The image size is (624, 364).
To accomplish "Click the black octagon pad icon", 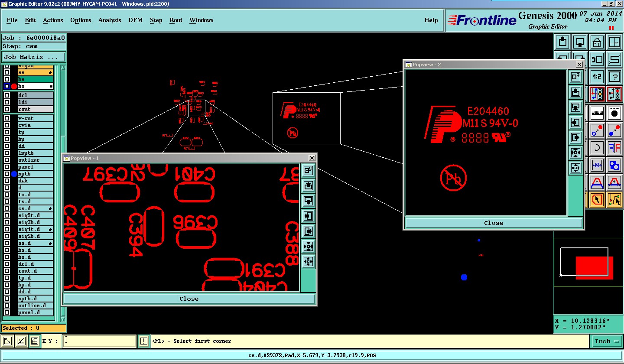I will coord(614,113).
